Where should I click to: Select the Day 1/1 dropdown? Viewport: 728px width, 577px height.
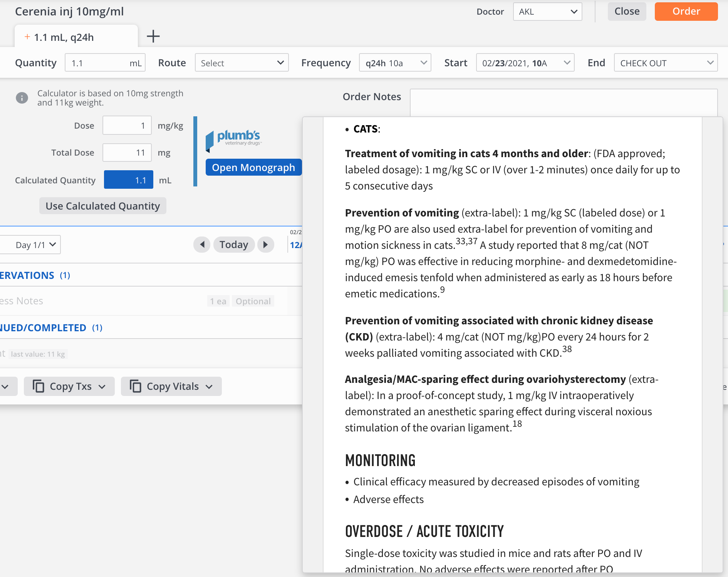pyautogui.click(x=31, y=245)
